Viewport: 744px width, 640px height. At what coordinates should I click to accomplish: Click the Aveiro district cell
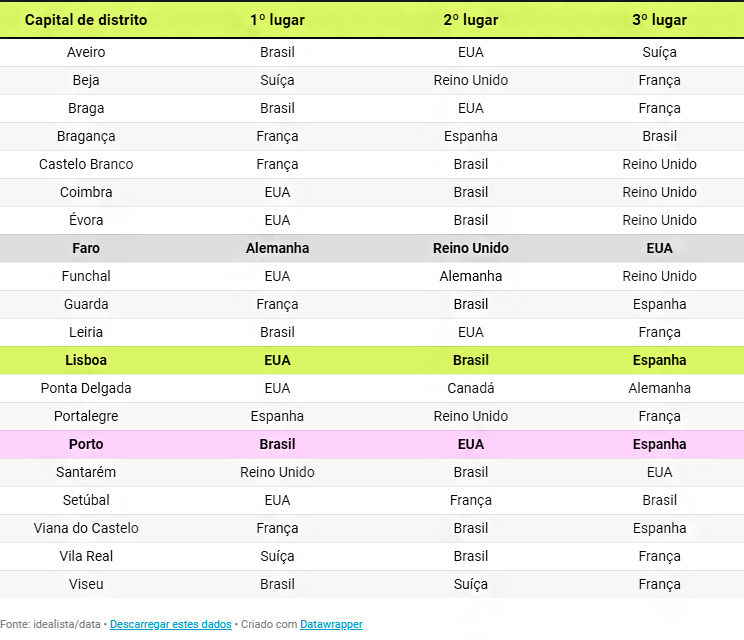pyautogui.click(x=86, y=52)
